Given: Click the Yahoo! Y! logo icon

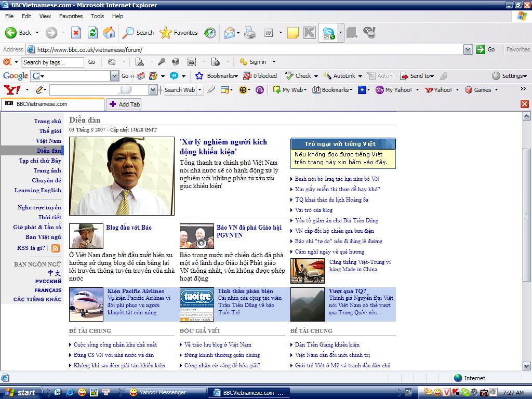Looking at the screenshot, I should point(12,90).
